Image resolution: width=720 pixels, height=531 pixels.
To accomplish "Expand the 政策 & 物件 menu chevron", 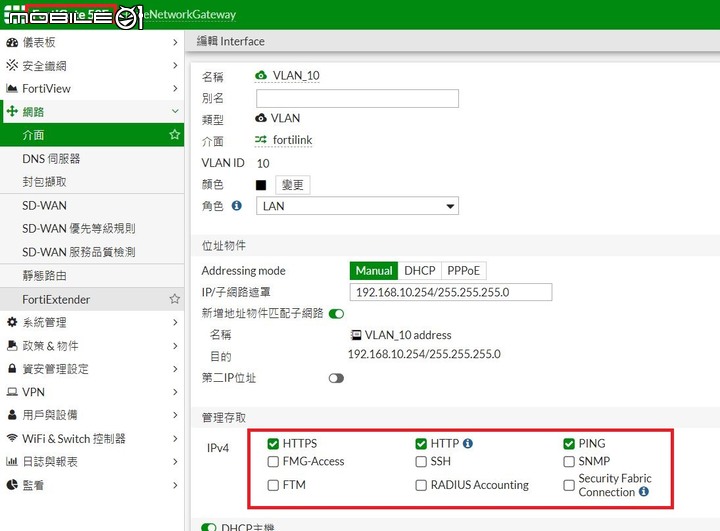I will coord(175,345).
